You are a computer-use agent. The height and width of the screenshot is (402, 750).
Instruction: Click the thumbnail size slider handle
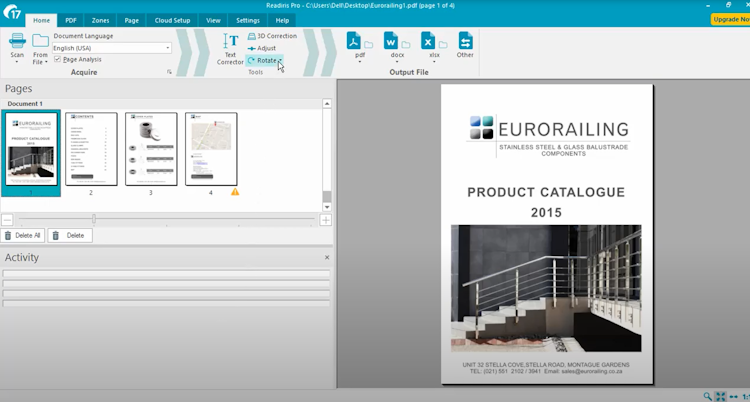pos(94,219)
